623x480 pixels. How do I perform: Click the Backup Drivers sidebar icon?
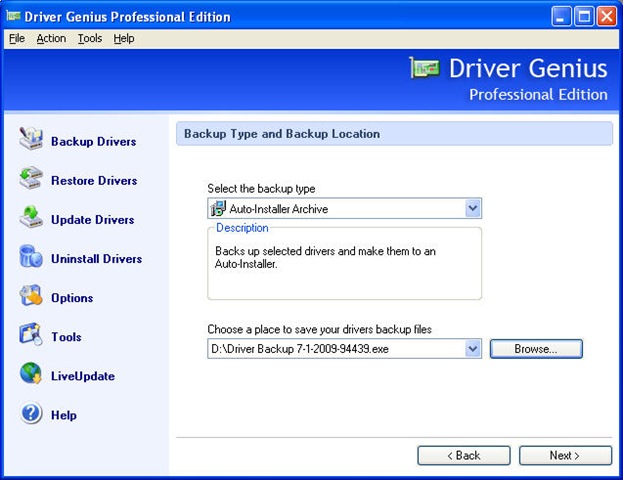point(31,138)
